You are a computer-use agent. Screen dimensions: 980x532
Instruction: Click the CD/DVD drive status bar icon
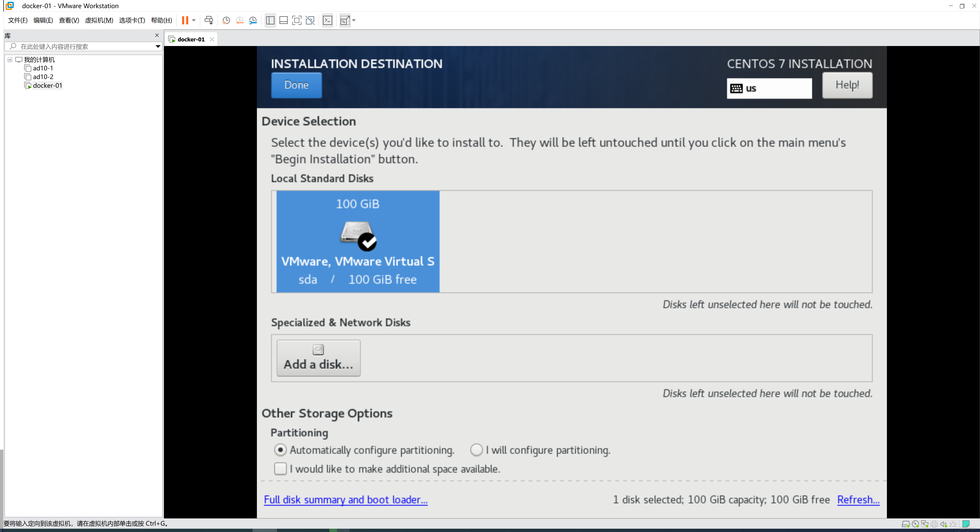pos(915,524)
